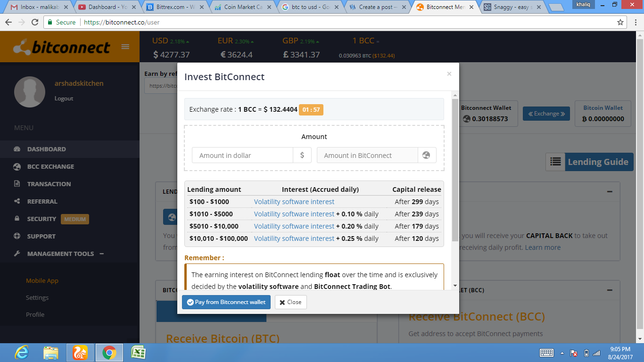Click Volatility software interest link for $1010 - $5000
The height and width of the screenshot is (362, 644).
pyautogui.click(x=294, y=214)
